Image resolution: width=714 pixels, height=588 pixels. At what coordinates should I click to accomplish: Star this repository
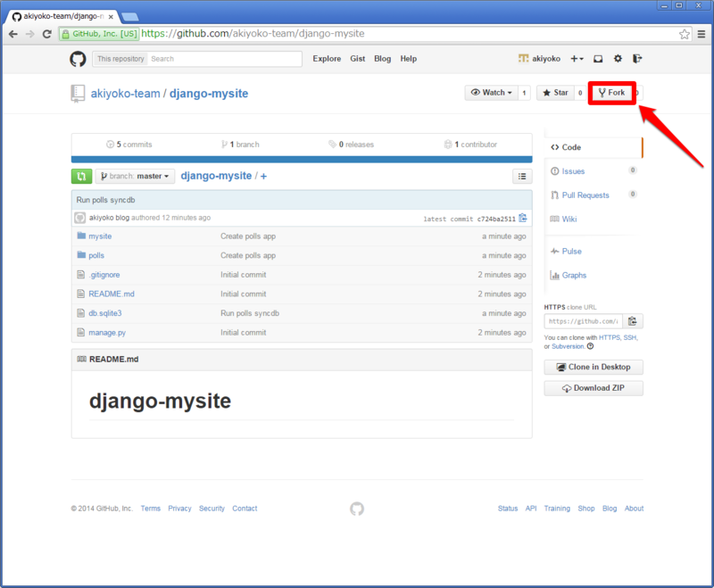(x=555, y=93)
